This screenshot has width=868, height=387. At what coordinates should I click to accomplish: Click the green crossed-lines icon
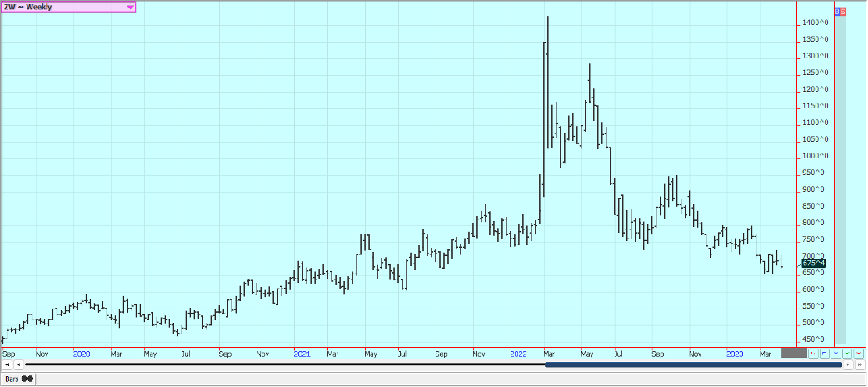[847, 353]
